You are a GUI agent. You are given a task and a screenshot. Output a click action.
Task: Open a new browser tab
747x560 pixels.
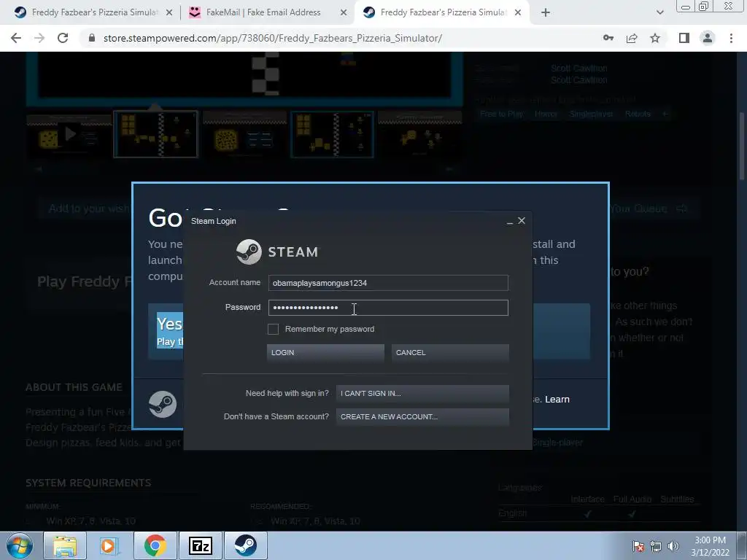tap(546, 12)
